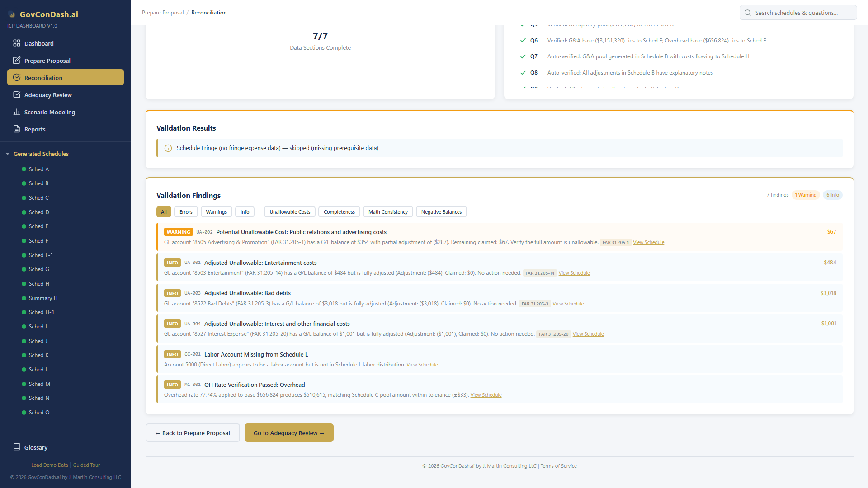This screenshot has height=488, width=868.
Task: Click the search magnifier in the top bar
Action: point(748,12)
